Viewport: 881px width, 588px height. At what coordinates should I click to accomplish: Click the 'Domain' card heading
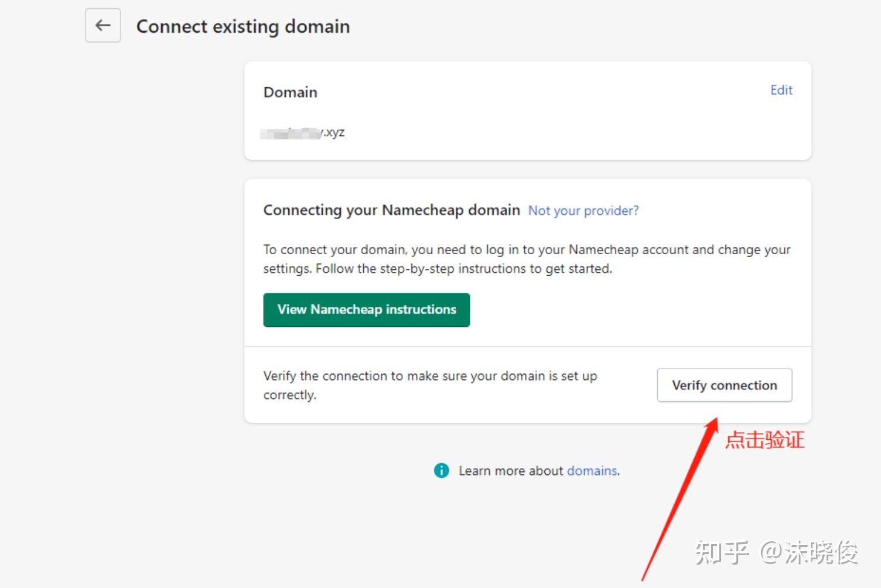(291, 93)
